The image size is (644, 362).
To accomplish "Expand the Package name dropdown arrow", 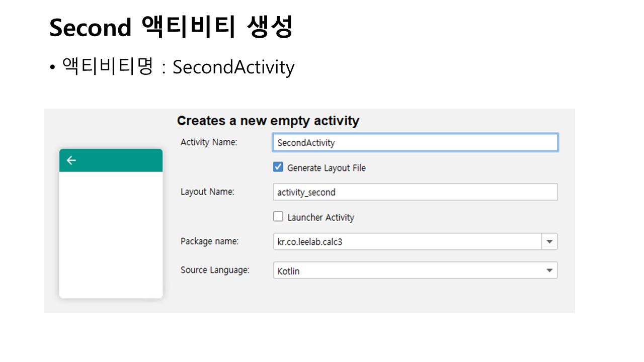I will click(549, 242).
